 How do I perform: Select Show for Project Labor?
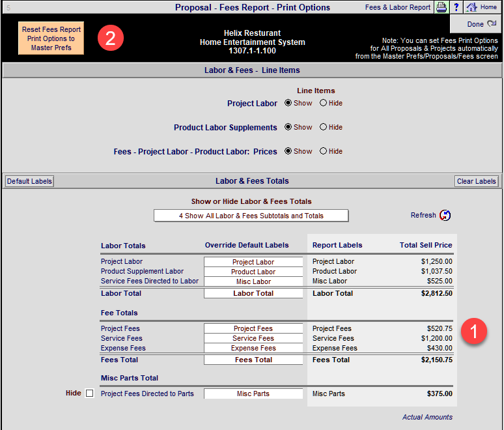(x=288, y=103)
